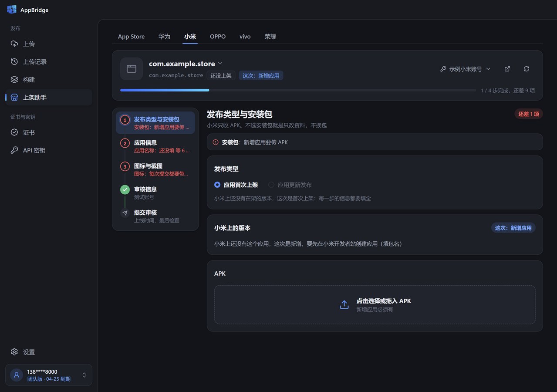Open API 密钥 page
Viewport: 557px width, 392px height.
point(49,150)
